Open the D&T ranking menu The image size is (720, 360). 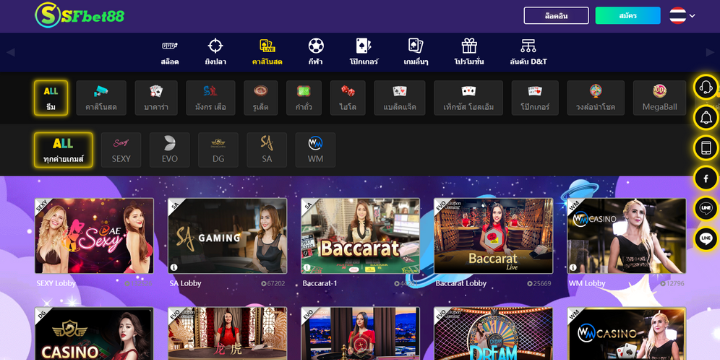pyautogui.click(x=528, y=52)
